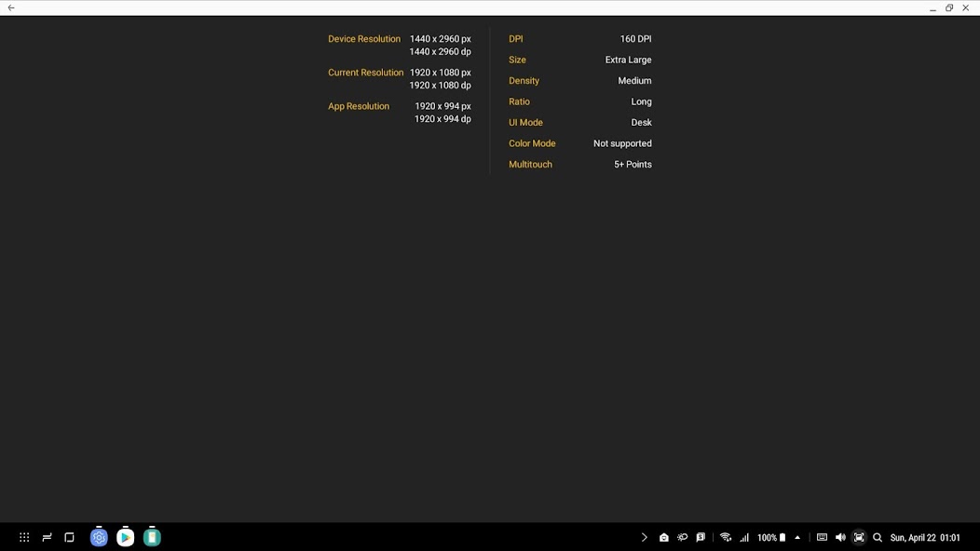Toggle screen mirroring from the system tray
980x551 pixels.
[858, 537]
